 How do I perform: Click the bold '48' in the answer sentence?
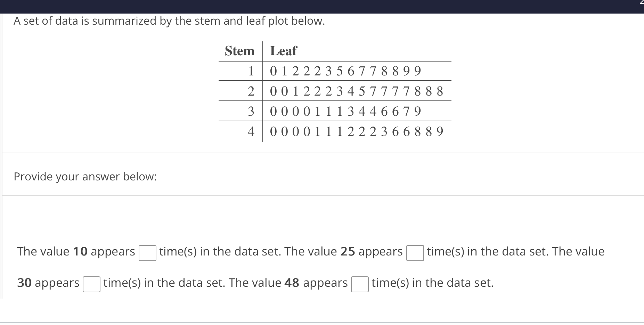[292, 283]
